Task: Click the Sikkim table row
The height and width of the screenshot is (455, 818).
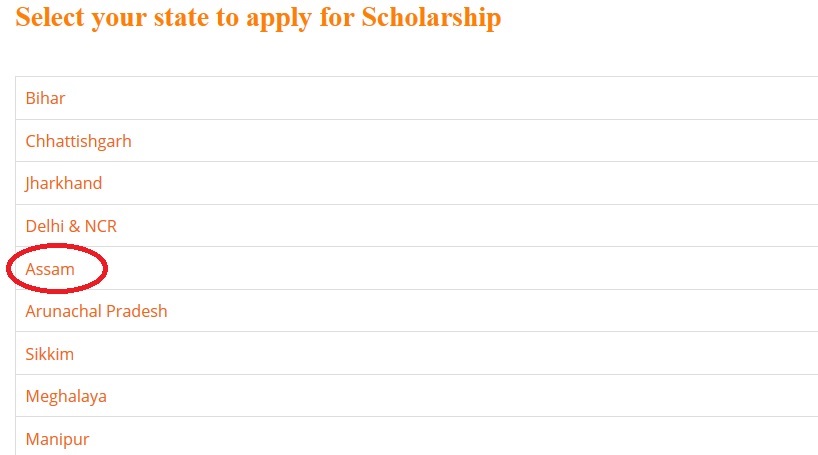Action: [x=417, y=353]
